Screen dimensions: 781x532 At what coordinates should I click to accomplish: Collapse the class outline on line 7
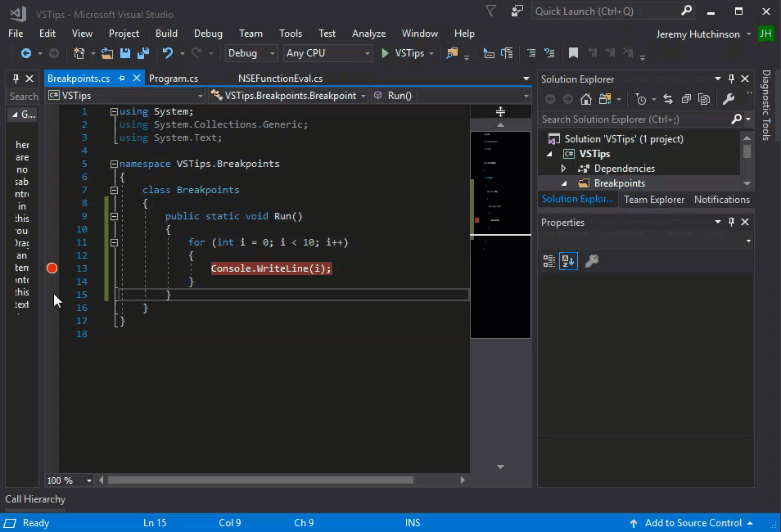(114, 190)
